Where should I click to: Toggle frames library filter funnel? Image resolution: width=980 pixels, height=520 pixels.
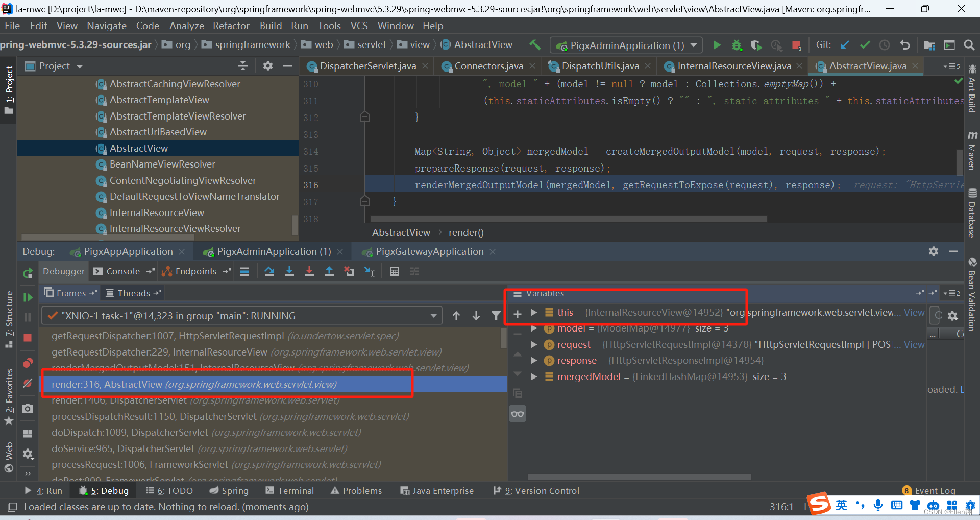(x=496, y=316)
